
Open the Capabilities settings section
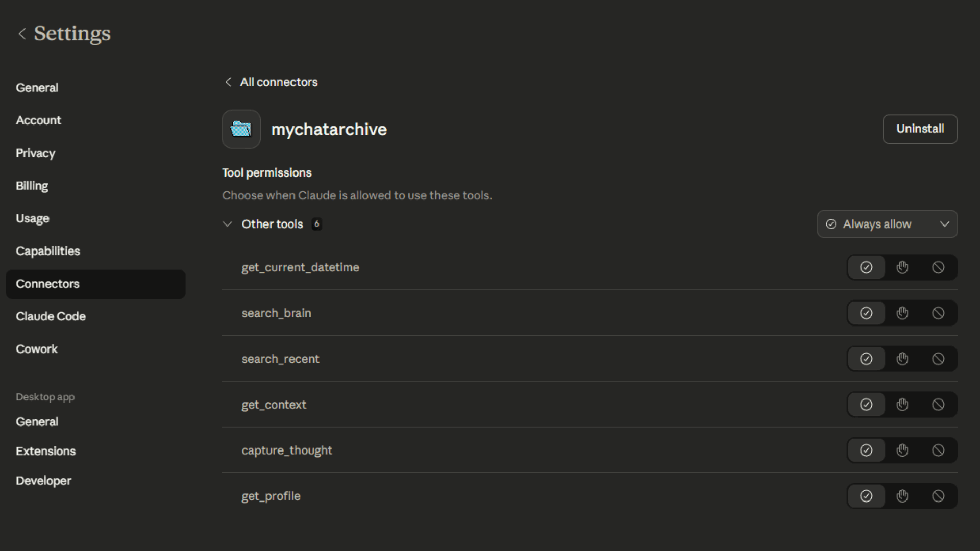pos(47,251)
